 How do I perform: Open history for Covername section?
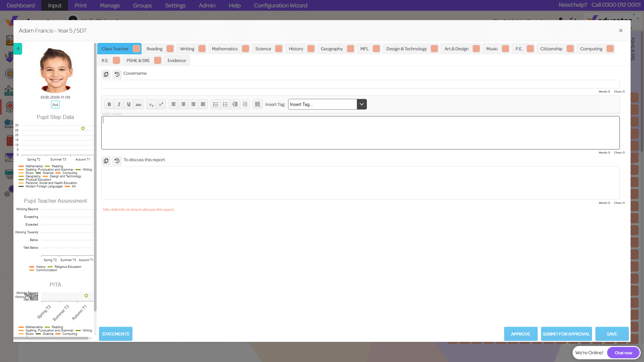117,74
